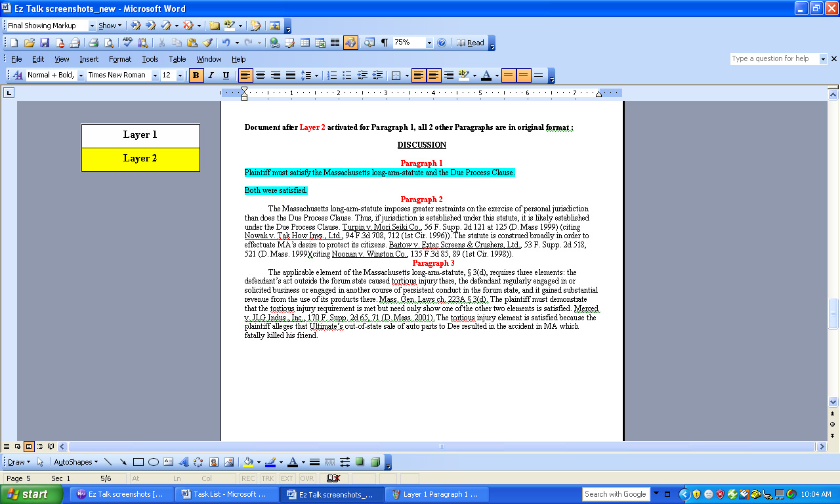Open the Font name dropdown

click(155, 75)
